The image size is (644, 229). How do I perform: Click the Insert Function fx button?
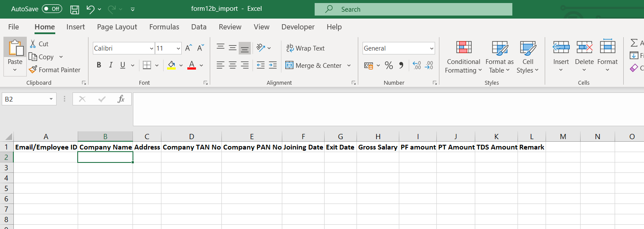(x=121, y=99)
